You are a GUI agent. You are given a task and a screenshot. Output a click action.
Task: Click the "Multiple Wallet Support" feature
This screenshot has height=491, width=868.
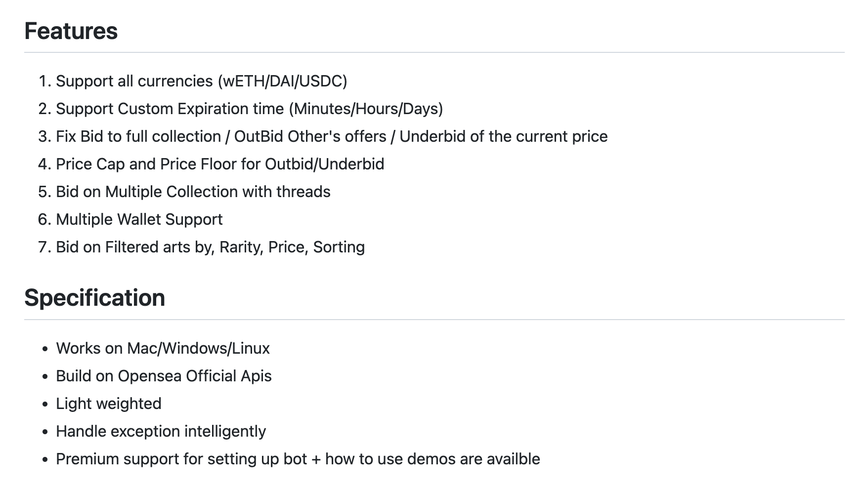[139, 219]
